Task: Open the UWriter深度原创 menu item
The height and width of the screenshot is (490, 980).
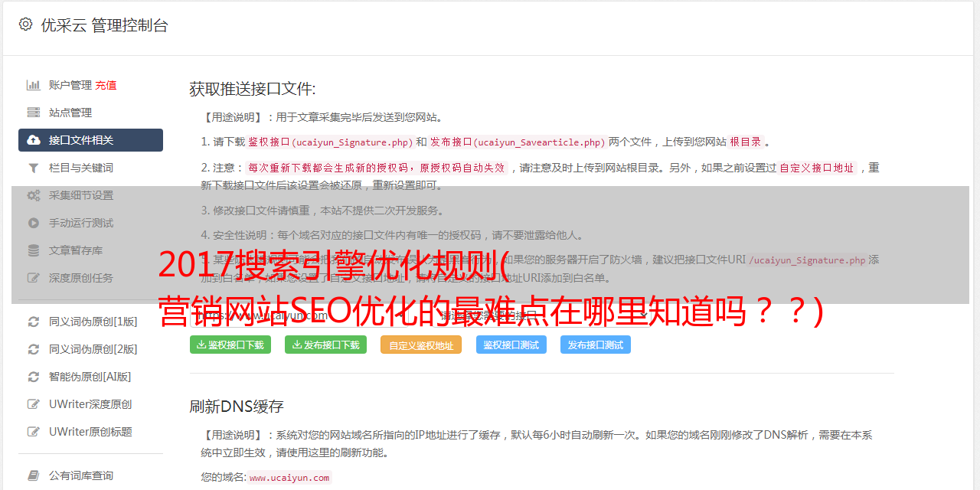Action: pyautogui.click(x=90, y=404)
